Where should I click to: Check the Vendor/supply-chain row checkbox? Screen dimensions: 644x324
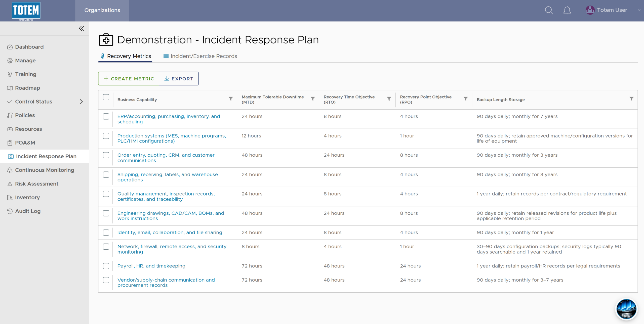106,280
